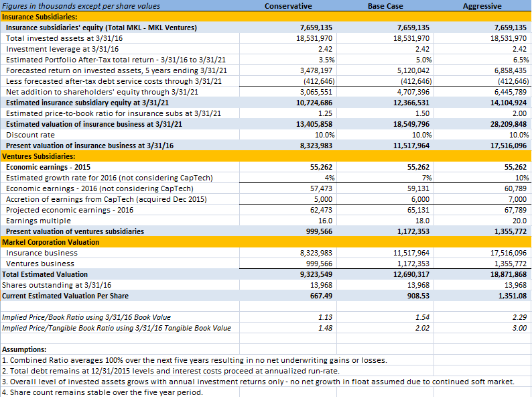Select the 1.25 price-to-book ratio cell
The image size is (532, 397).
point(326,113)
